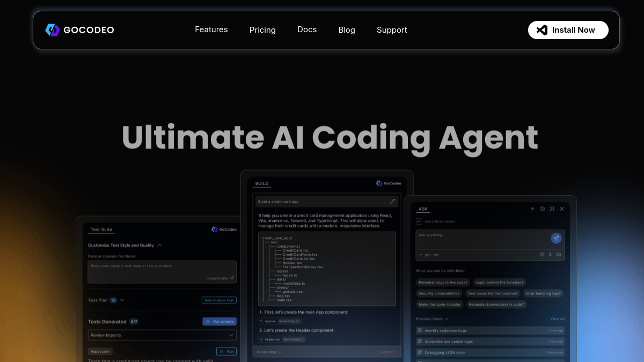Expand the Test Plan chevron

(122, 300)
